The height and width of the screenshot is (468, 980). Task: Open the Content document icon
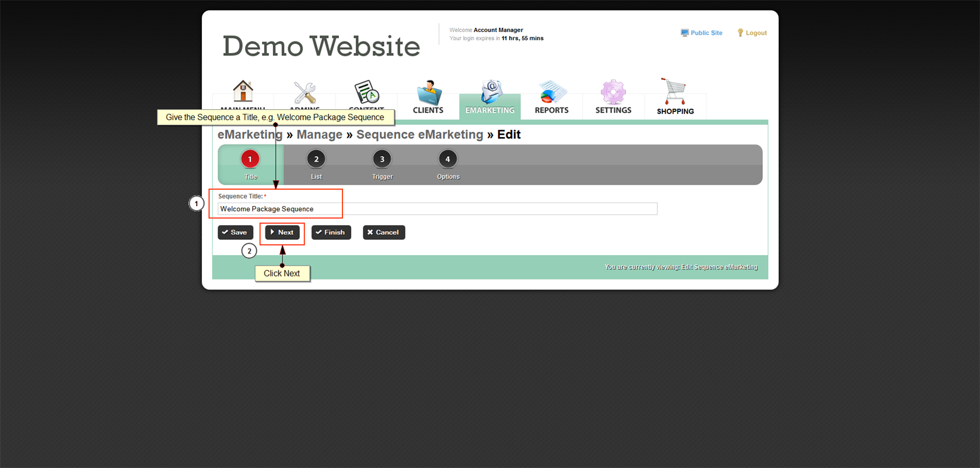[366, 92]
